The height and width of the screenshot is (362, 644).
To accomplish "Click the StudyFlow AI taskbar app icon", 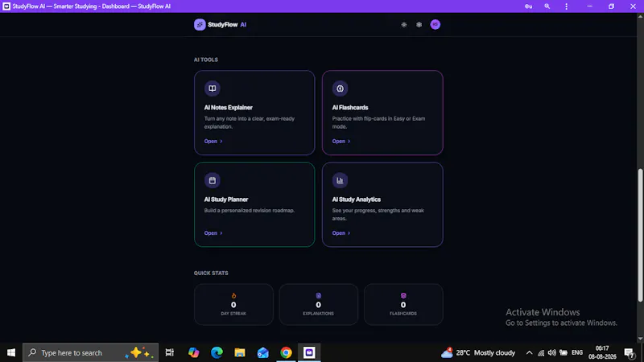I will pos(309,352).
